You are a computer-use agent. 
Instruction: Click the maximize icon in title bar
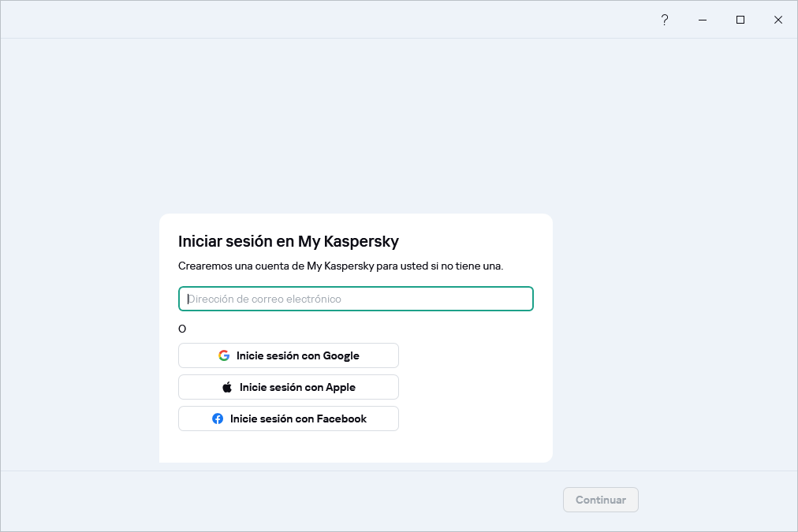pos(740,19)
